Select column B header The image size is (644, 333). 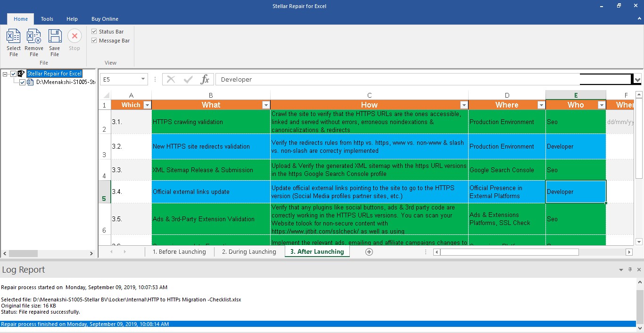pyautogui.click(x=211, y=95)
